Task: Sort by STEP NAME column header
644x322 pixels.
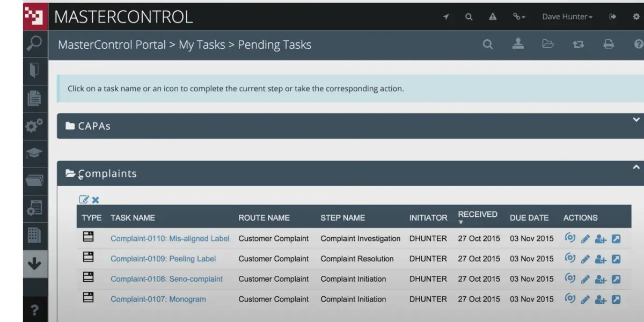Action: point(342,218)
